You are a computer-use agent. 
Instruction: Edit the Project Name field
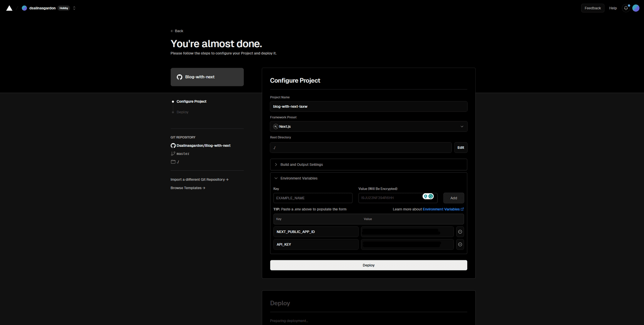pyautogui.click(x=369, y=106)
